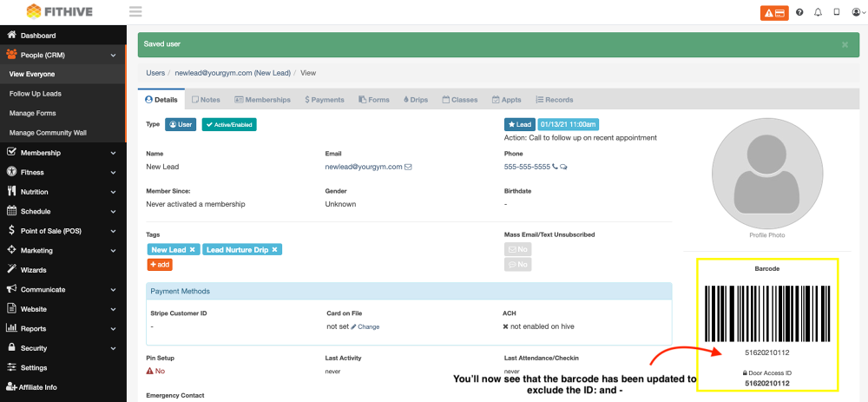This screenshot has height=402, width=868.
Task: Open the help question mark icon
Action: pos(799,12)
